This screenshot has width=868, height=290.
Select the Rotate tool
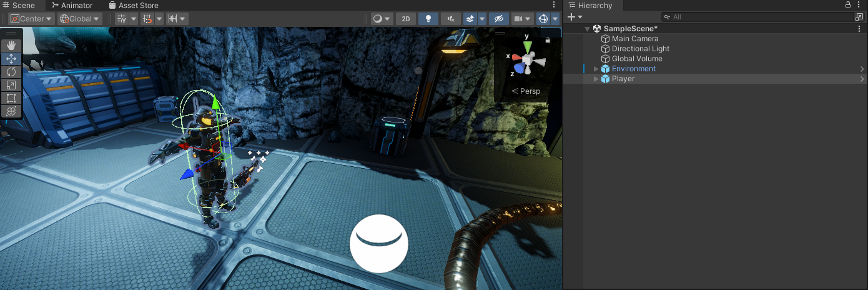coord(11,72)
